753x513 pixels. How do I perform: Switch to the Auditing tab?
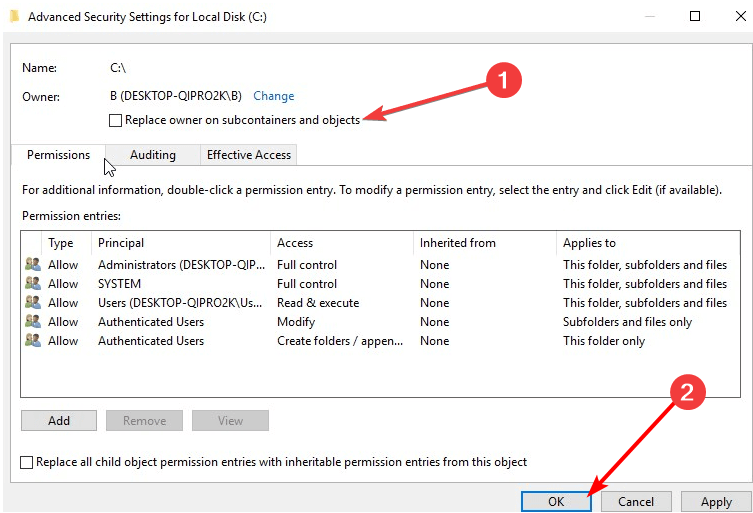153,155
